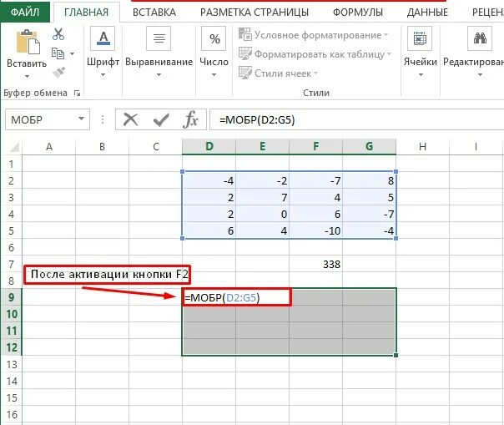The height and width of the screenshot is (425, 504).
Task: Expand the Шрифт group dropdown arrow
Action: click(x=103, y=74)
